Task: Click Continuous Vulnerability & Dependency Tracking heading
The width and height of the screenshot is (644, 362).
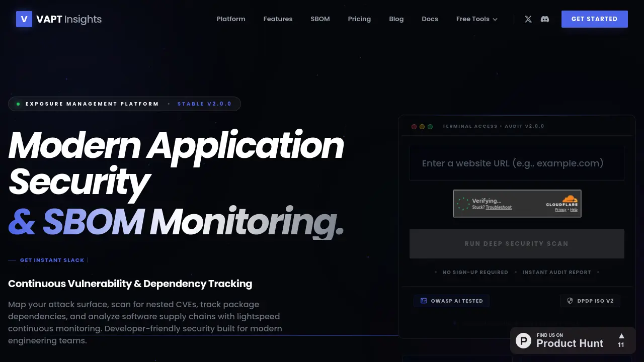Action: 130,284
